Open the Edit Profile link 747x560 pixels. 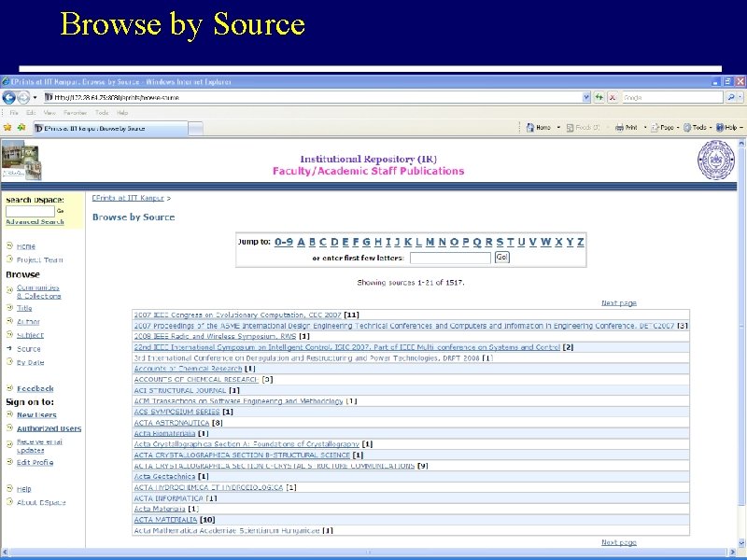[35, 462]
